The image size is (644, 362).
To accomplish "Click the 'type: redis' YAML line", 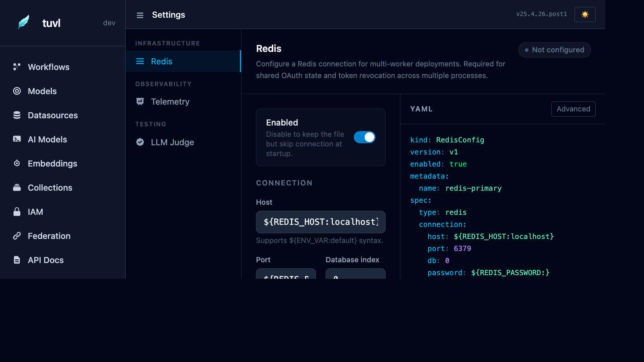I will tap(443, 212).
